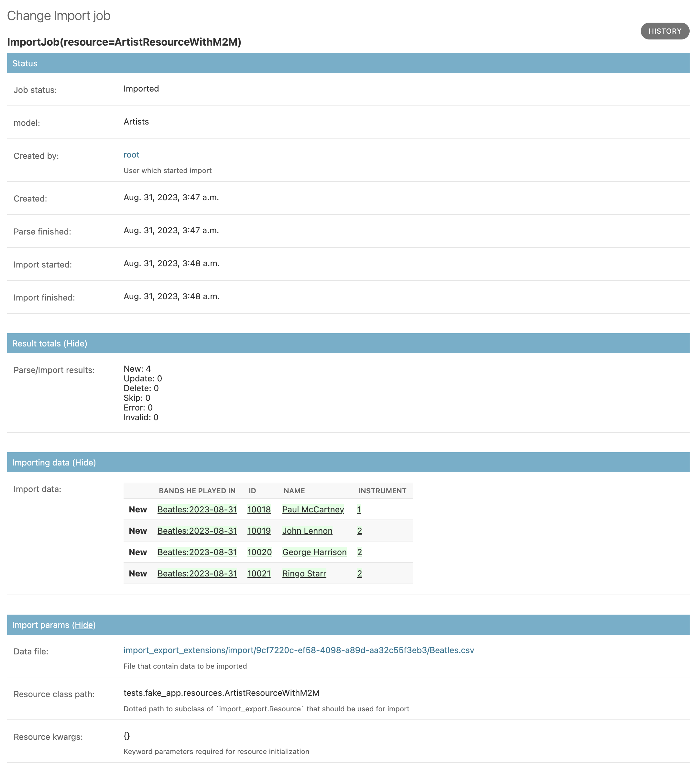The image size is (700, 766).
Task: Click instrument link 1 for Paul McCartney
Action: 359,509
